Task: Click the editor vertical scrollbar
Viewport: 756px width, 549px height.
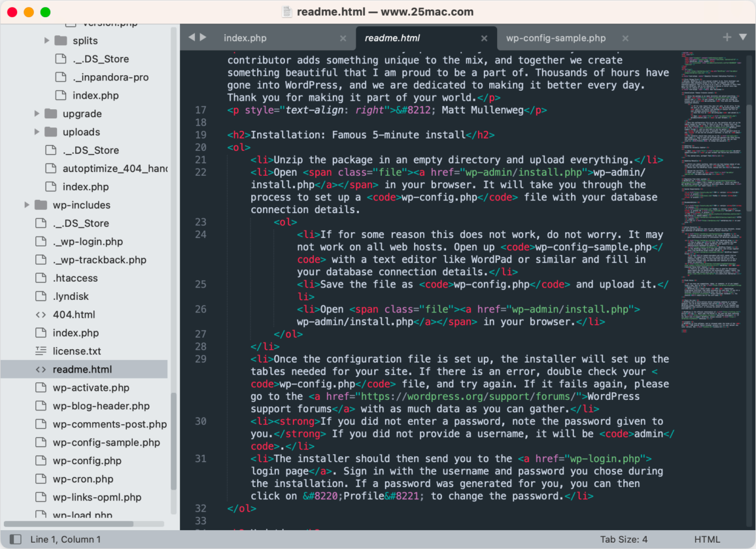Action: 749,158
